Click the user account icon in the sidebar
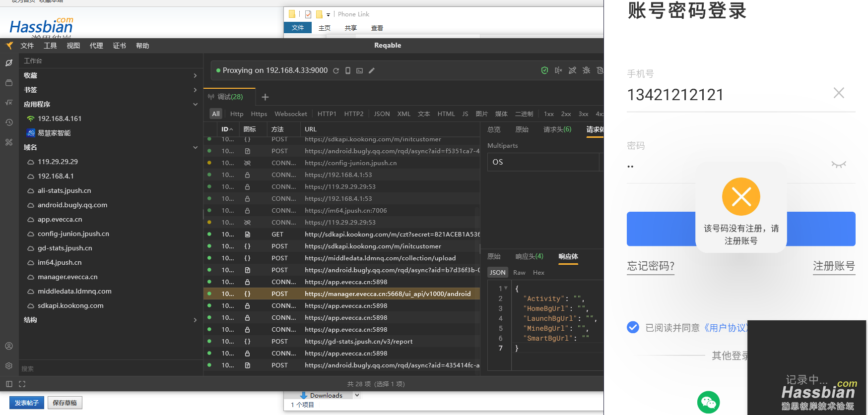This screenshot has height=415, width=868. (x=9, y=346)
